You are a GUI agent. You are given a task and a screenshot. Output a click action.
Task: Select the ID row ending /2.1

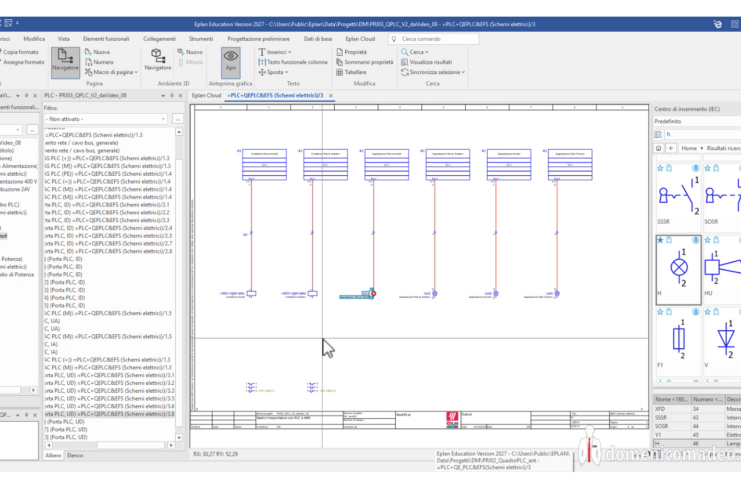tap(110, 205)
